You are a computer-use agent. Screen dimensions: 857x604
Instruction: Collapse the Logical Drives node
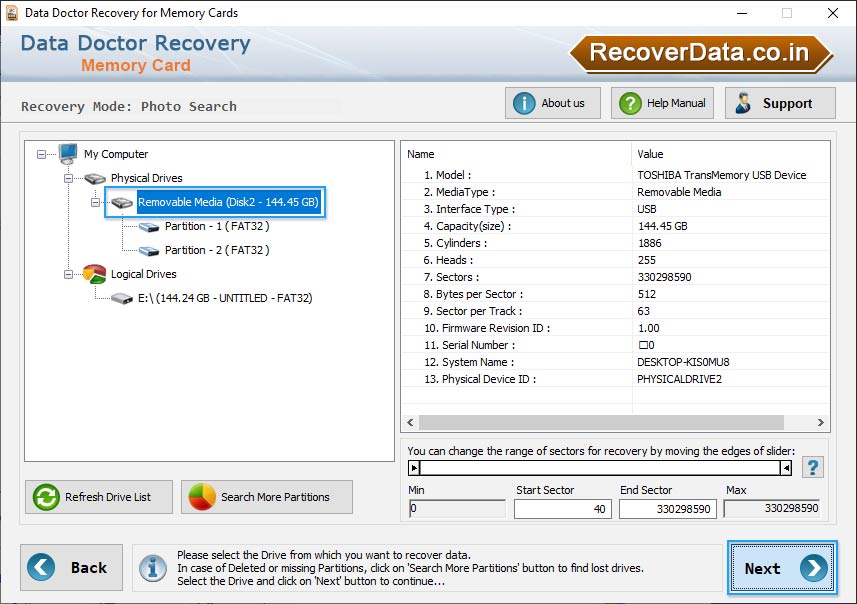(x=68, y=274)
